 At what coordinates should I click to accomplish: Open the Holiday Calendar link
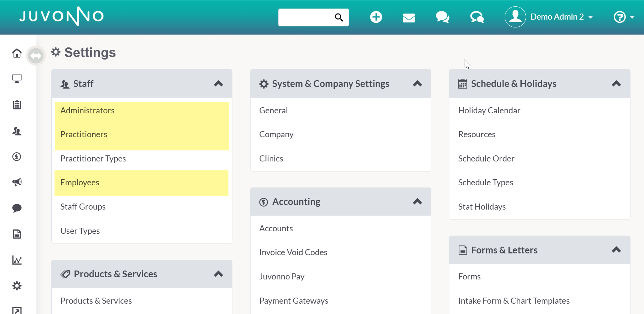(x=489, y=110)
